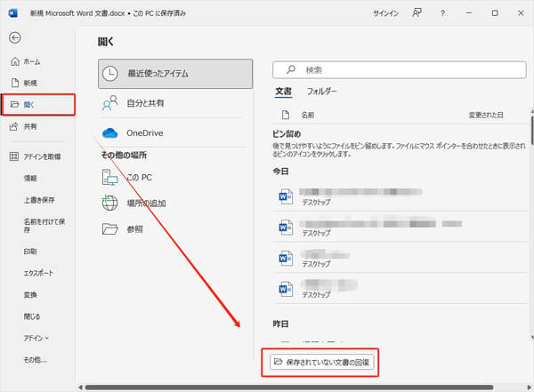534x392 pixels.
Task: Open the fourth Word document under 今日
Action: click(x=400, y=289)
